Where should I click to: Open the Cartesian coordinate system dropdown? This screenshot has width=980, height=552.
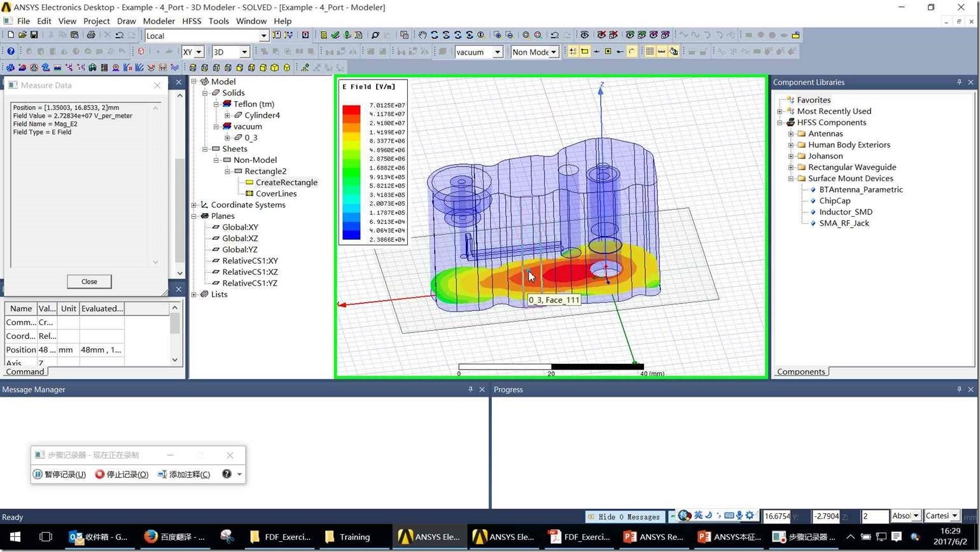point(955,516)
